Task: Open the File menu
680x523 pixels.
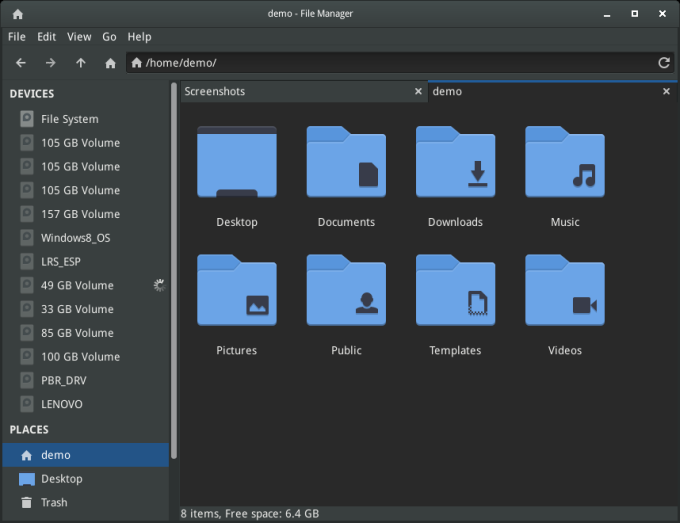Action: (16, 37)
